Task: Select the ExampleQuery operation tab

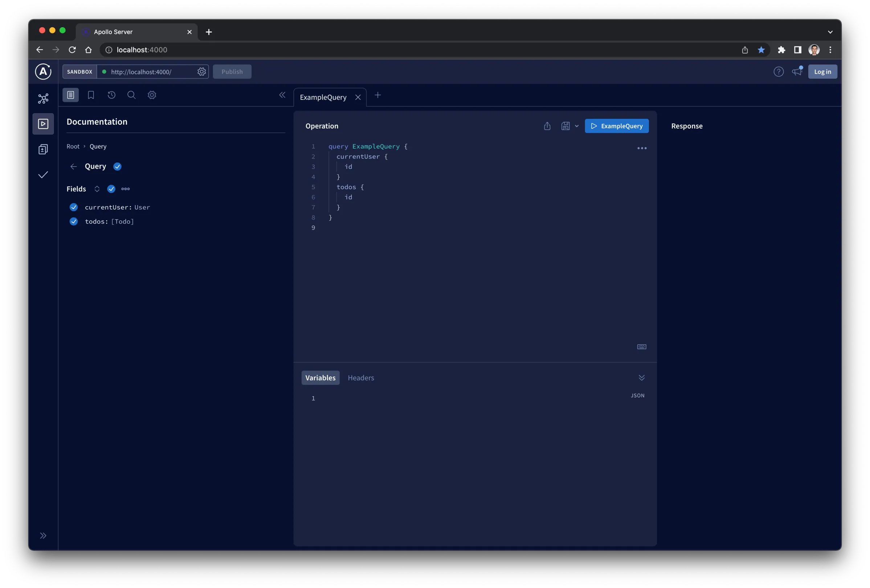Action: point(323,97)
